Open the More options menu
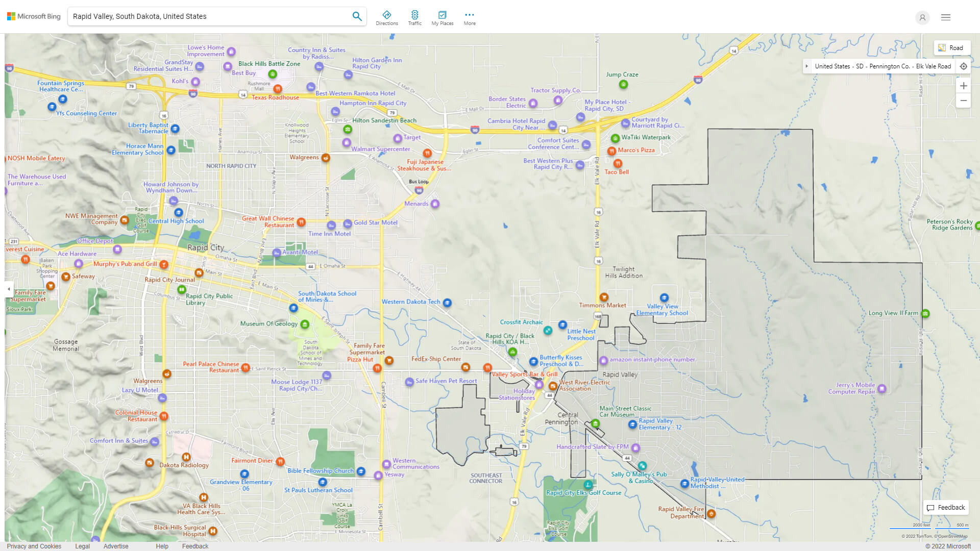The image size is (980, 551). [469, 18]
